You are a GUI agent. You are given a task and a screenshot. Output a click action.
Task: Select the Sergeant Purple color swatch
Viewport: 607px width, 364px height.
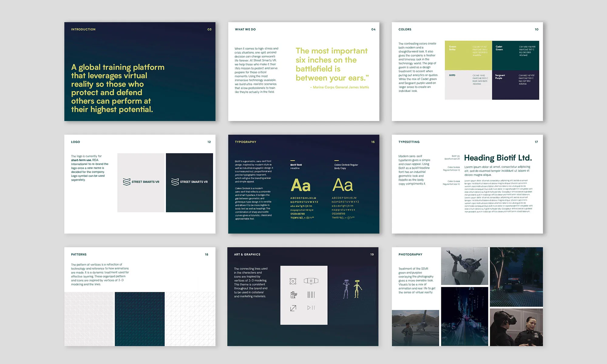[x=515, y=85]
